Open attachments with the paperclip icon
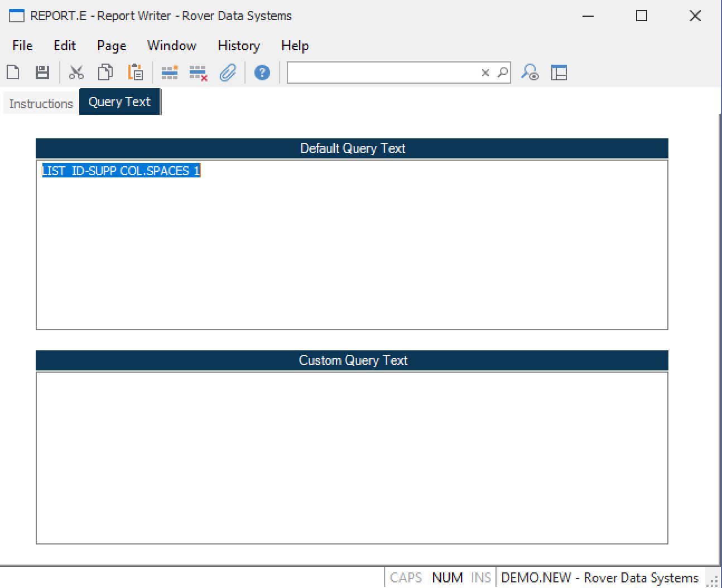Screen dimensions: 722x588 click(x=228, y=73)
